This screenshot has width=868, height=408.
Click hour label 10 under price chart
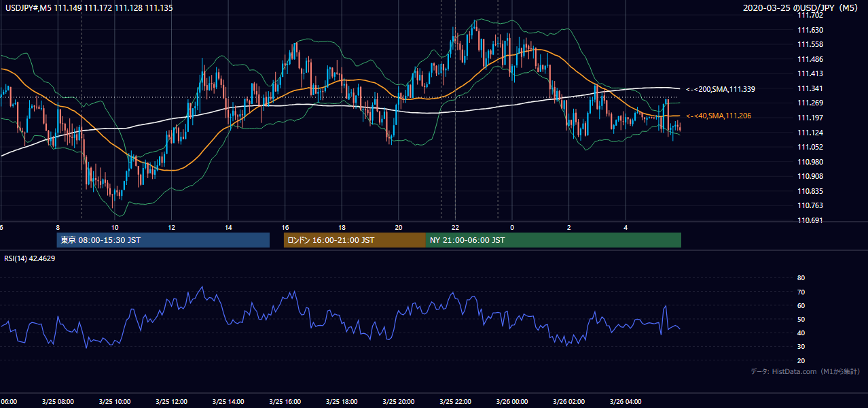click(115, 227)
